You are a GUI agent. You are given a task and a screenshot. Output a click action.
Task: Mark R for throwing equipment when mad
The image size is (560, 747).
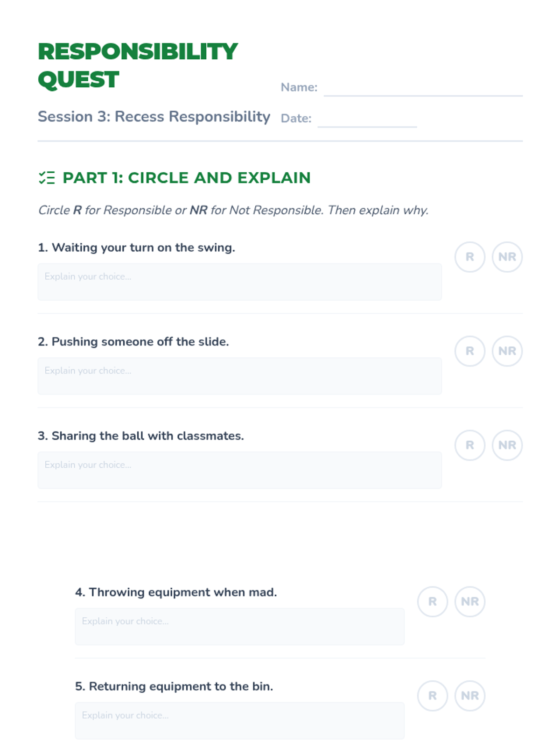click(433, 602)
